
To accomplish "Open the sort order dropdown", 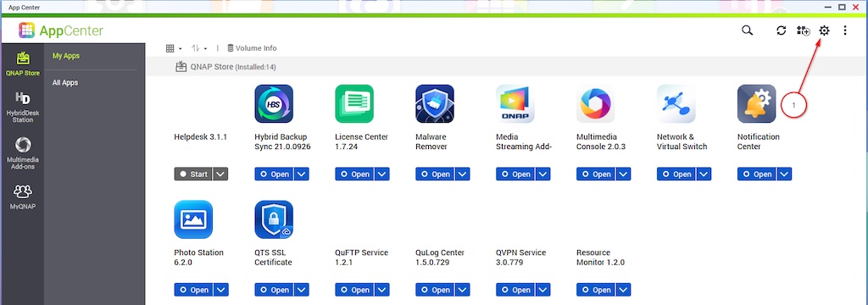I will click(x=199, y=48).
